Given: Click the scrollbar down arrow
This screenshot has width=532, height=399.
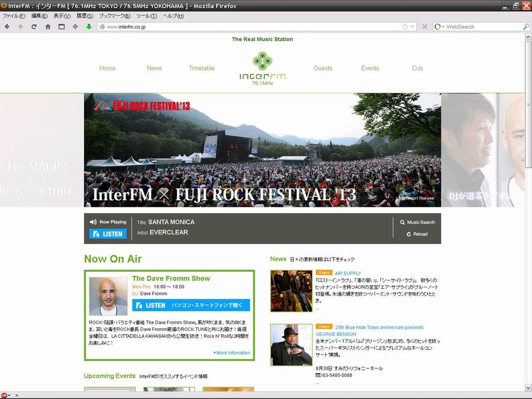Looking at the screenshot, I should [x=528, y=388].
